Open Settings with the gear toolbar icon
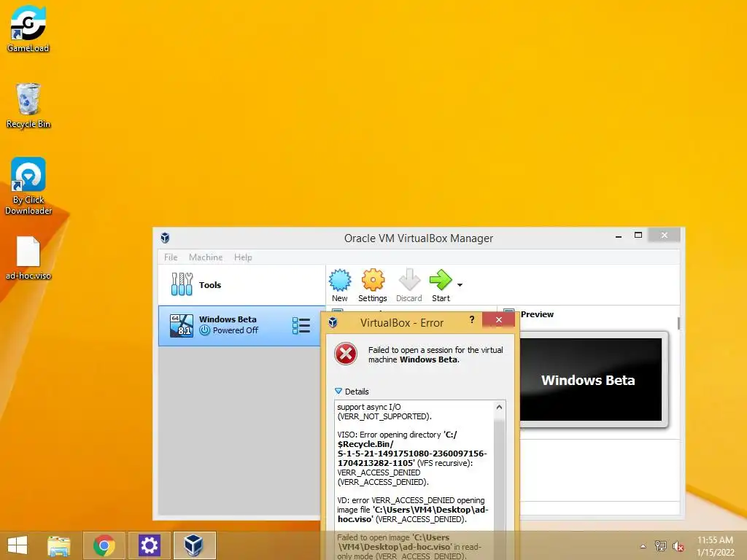Screen dimensions: 747x560 pos(373,285)
